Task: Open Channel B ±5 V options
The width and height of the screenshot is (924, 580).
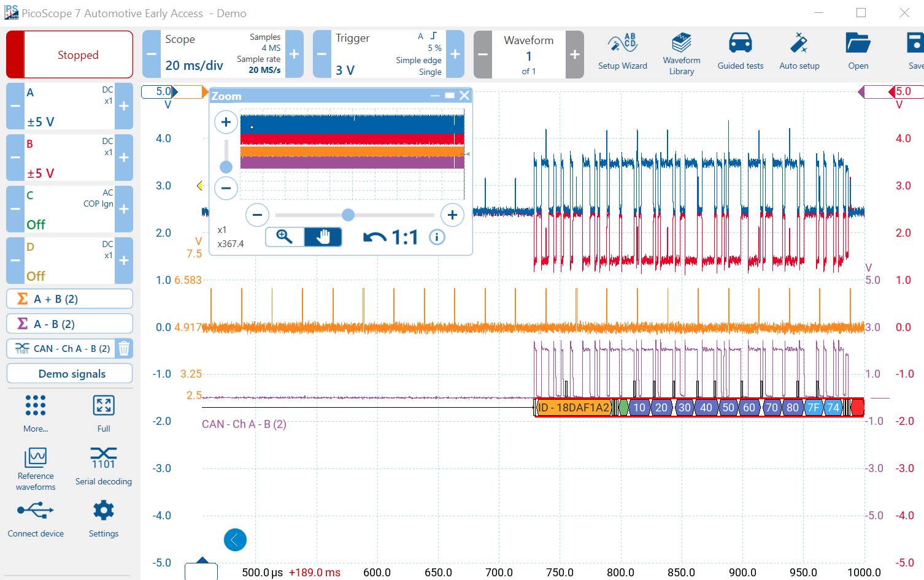Action: pyautogui.click(x=69, y=158)
